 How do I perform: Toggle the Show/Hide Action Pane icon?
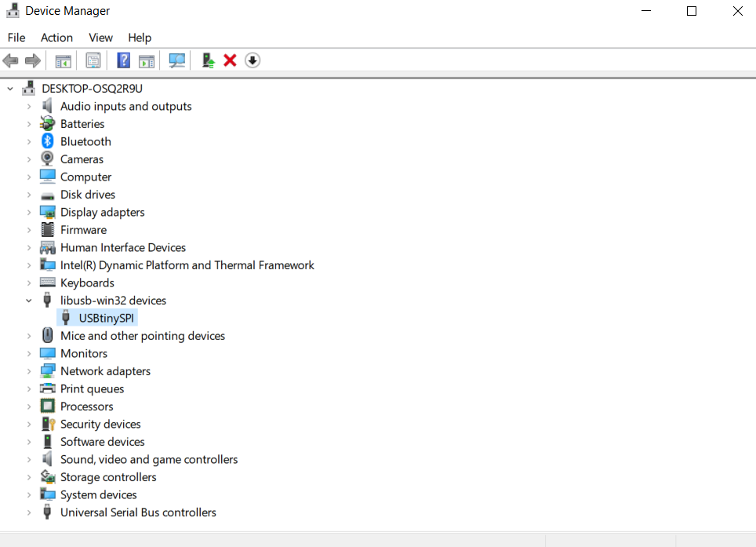pos(147,60)
